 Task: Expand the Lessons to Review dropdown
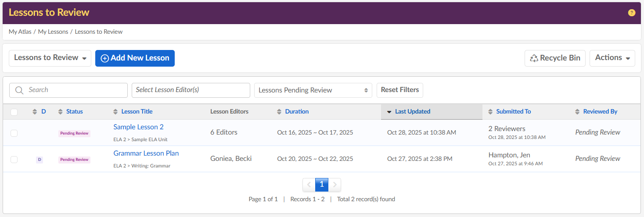click(x=50, y=58)
